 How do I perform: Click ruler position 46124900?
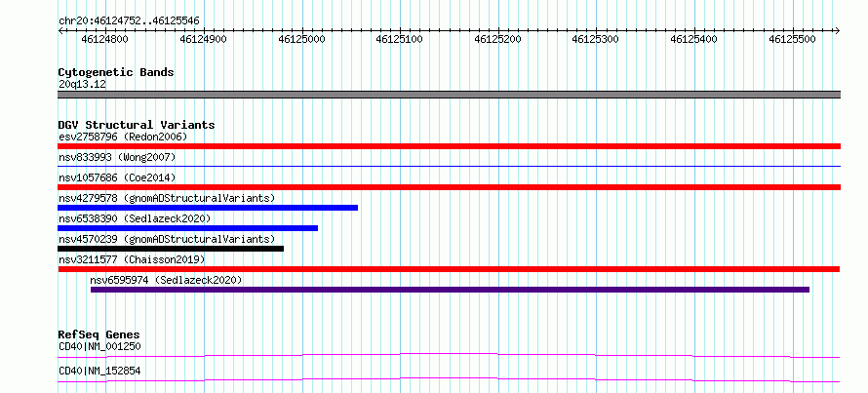204,39
